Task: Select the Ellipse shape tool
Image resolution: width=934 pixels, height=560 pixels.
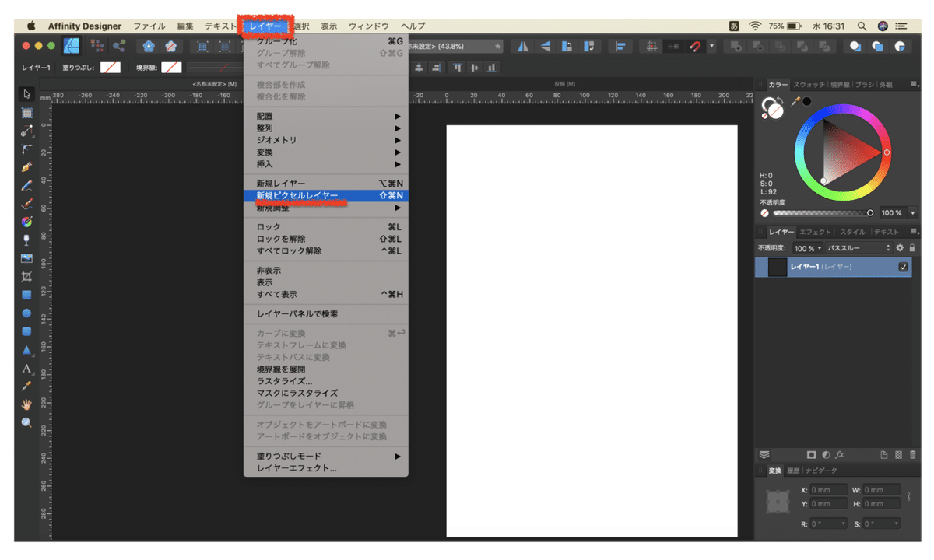Action: [x=26, y=313]
